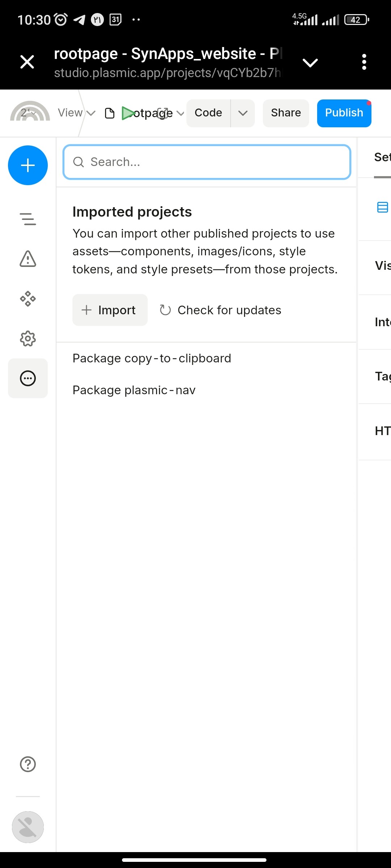Image resolution: width=391 pixels, height=868 pixels.
Task: Click the more options ellipsis sidebar icon
Action: 28,378
